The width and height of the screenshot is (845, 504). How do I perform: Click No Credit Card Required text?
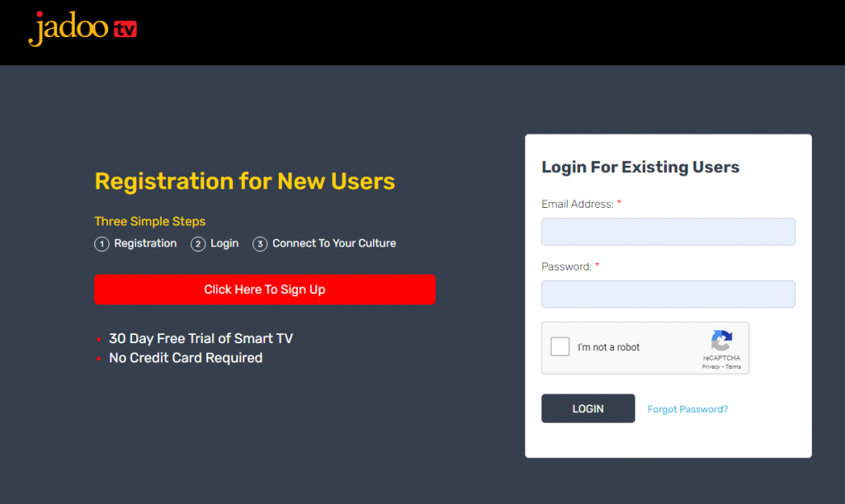186,358
